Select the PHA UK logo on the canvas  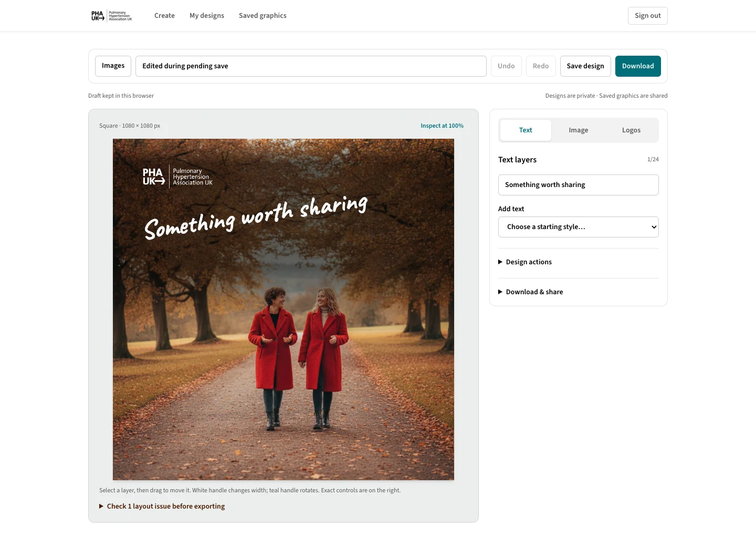click(177, 177)
